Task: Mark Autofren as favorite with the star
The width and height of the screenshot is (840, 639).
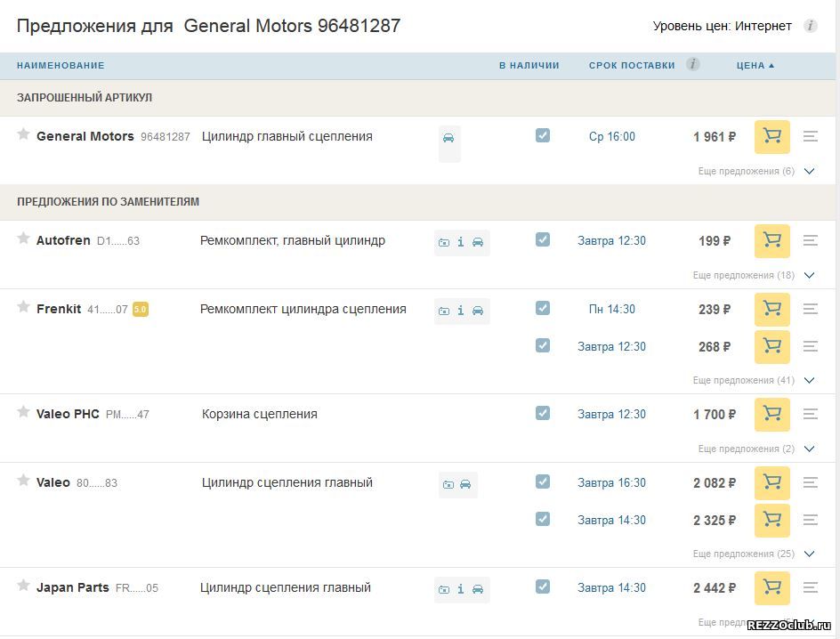Action: 23,238
